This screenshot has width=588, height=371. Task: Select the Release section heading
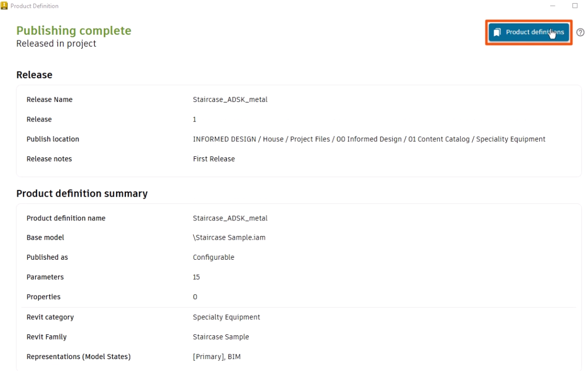point(34,75)
